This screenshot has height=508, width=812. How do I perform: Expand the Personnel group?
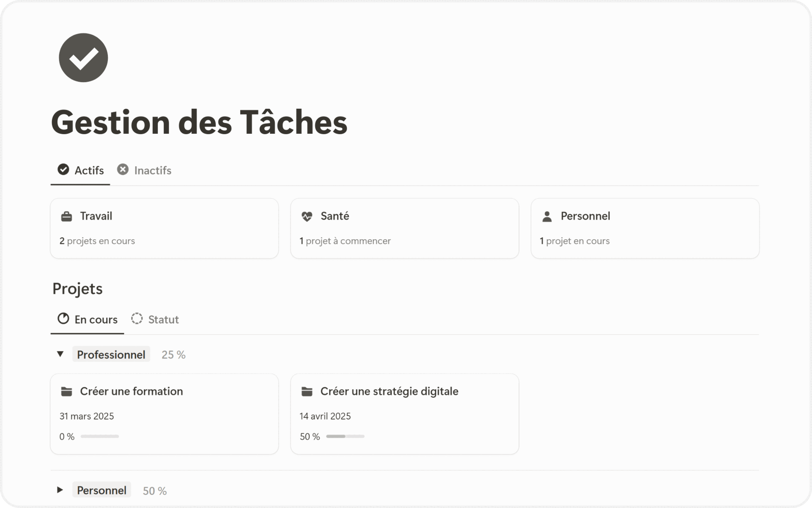[60, 490]
